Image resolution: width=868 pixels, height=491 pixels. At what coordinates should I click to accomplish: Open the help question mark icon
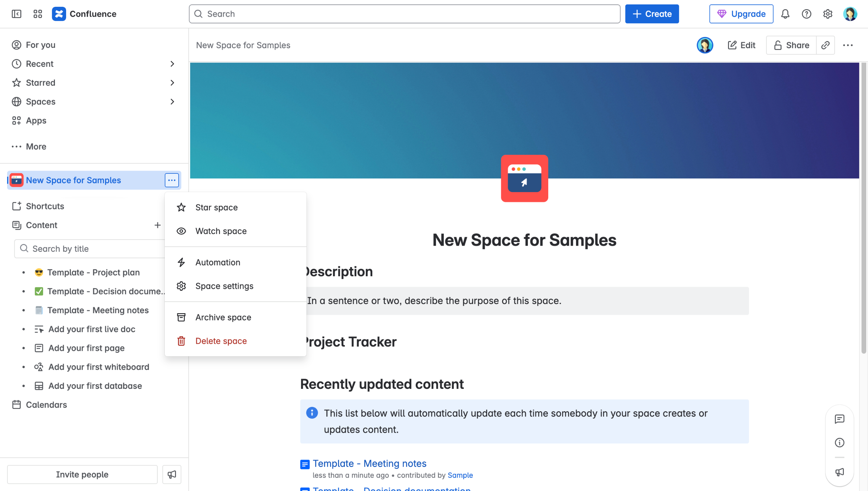pos(807,14)
